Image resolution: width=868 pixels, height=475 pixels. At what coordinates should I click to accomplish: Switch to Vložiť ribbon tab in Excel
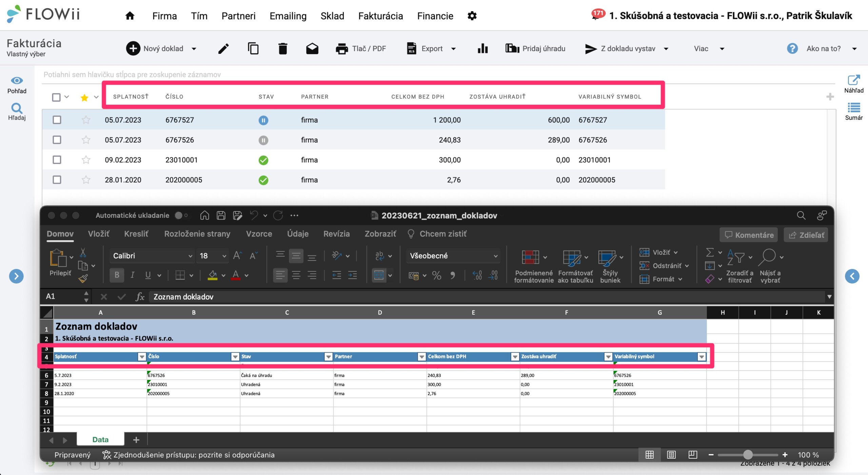click(x=98, y=234)
